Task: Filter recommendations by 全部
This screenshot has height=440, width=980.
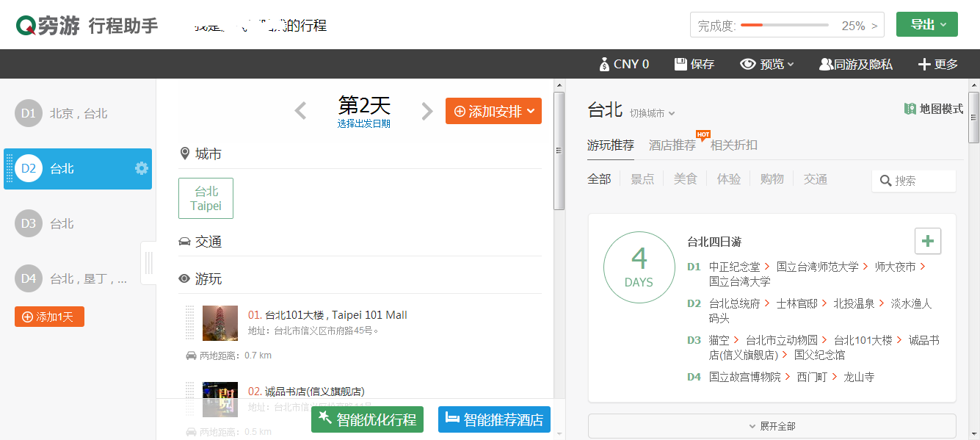Action: pyautogui.click(x=599, y=179)
